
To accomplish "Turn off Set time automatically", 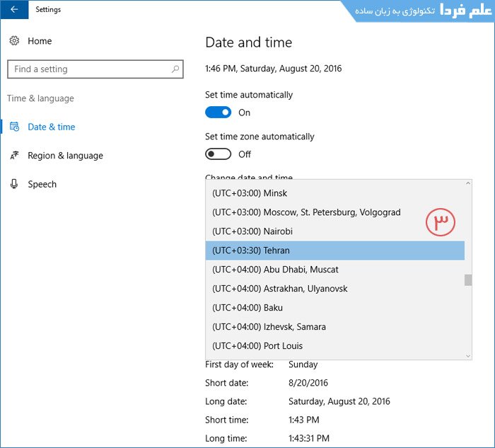I will tap(218, 113).
